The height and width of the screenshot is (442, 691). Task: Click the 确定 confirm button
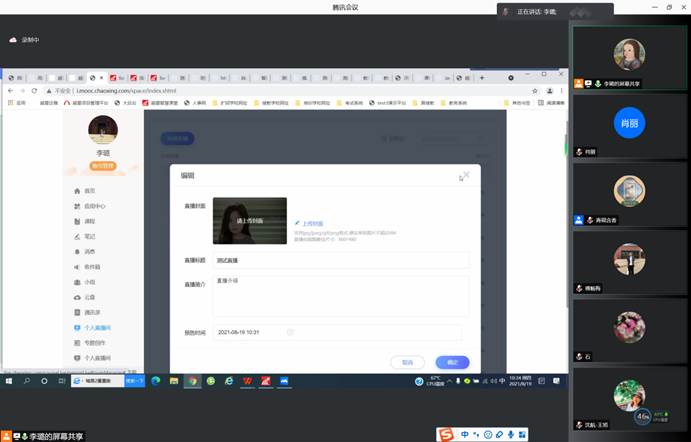452,362
